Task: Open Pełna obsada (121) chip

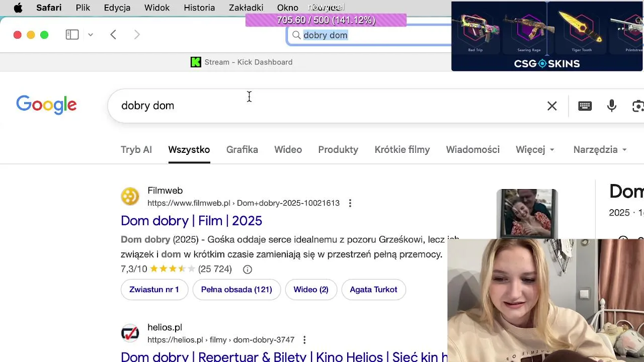Action: (x=236, y=290)
